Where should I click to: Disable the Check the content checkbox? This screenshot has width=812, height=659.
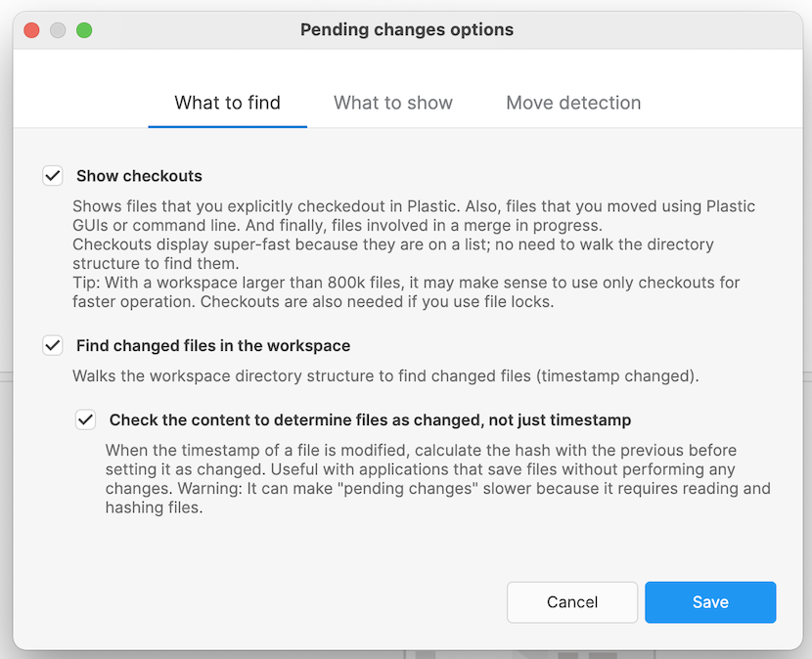[86, 420]
